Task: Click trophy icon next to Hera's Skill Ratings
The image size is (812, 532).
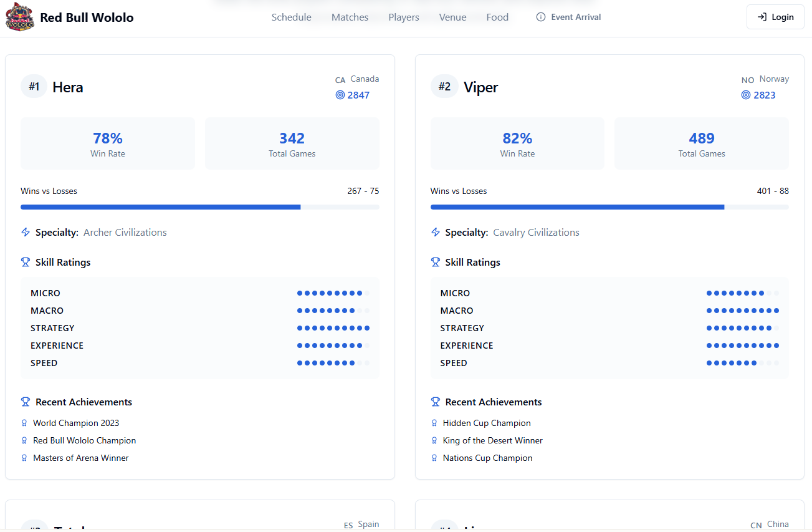Action: [26, 263]
